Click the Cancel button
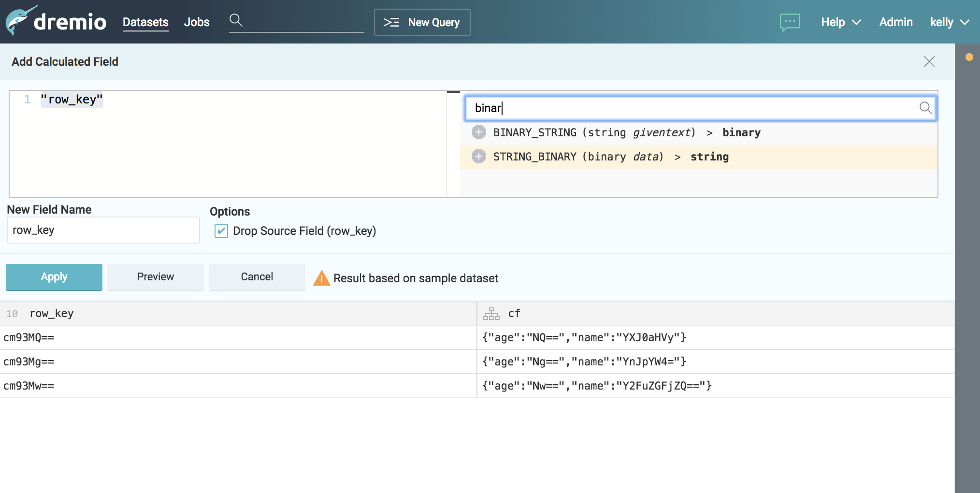This screenshot has height=493, width=980. coord(257,277)
